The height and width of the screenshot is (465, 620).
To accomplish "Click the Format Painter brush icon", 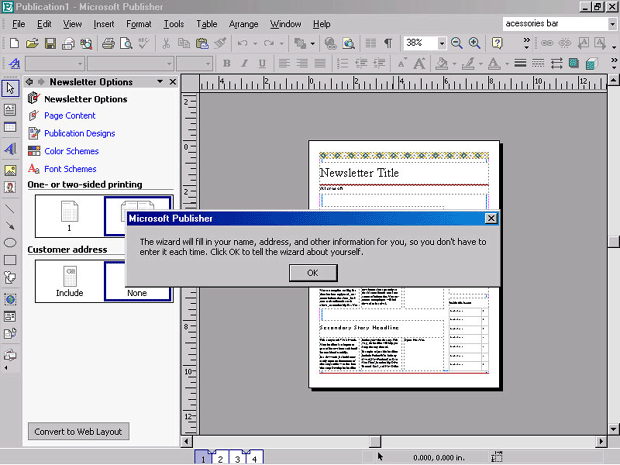I will 220,43.
